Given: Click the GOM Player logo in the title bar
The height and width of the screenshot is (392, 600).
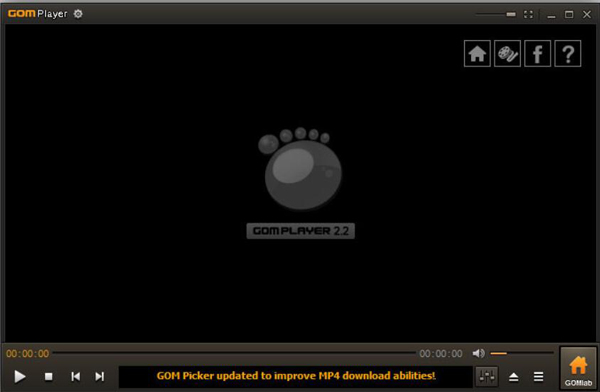Looking at the screenshot, I should pos(38,14).
